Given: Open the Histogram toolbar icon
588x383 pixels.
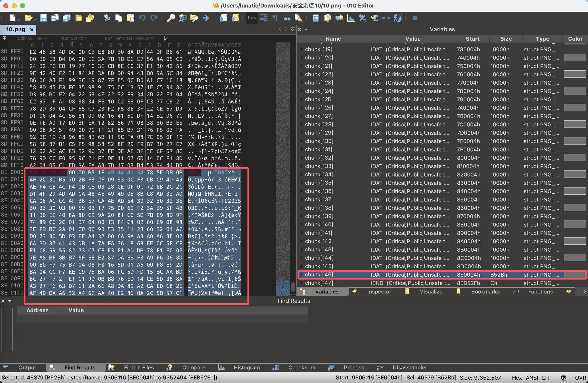Looking at the screenshot, I should [351, 18].
